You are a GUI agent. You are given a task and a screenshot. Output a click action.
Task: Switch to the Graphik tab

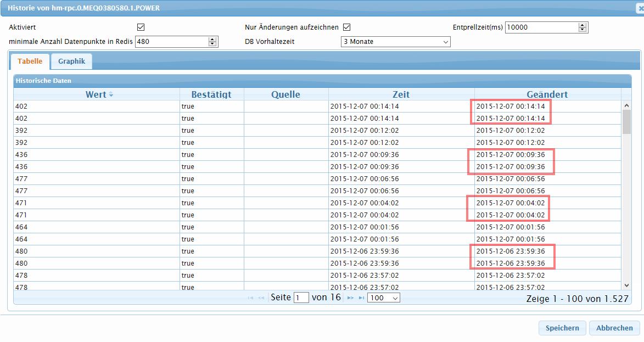tap(71, 61)
